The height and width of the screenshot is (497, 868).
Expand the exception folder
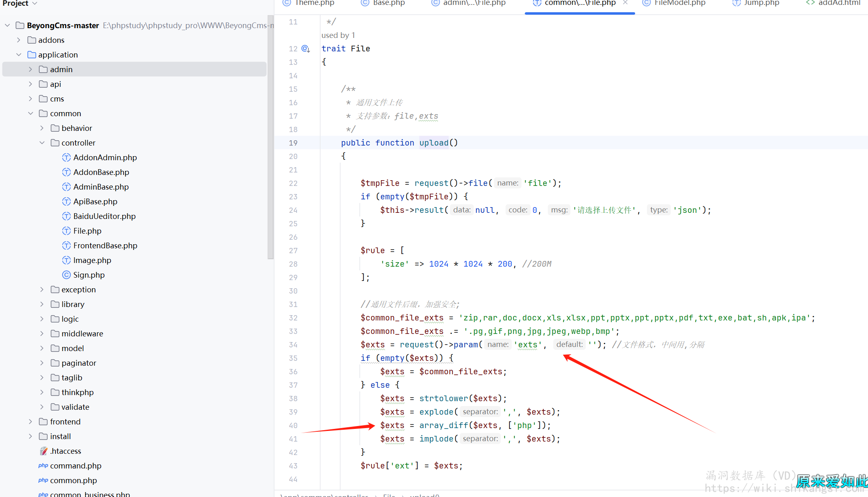(42, 289)
